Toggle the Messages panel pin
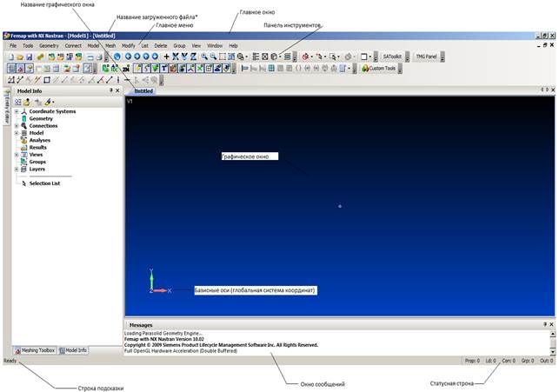The width and height of the screenshot is (559, 392). pos(545,324)
